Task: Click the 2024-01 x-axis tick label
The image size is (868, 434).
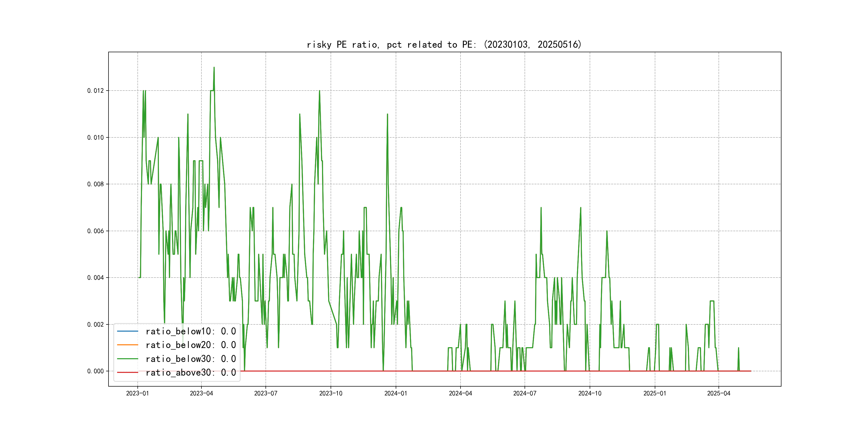Action: pos(396,393)
